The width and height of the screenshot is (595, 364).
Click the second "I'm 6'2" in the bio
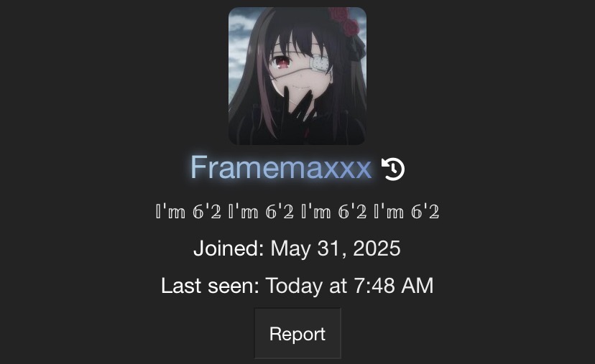pyautogui.click(x=261, y=211)
